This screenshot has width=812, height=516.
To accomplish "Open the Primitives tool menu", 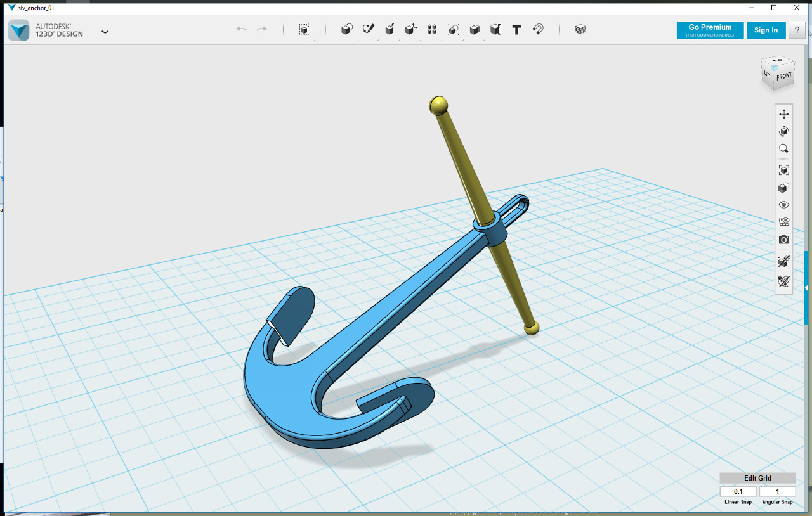I will tap(347, 29).
